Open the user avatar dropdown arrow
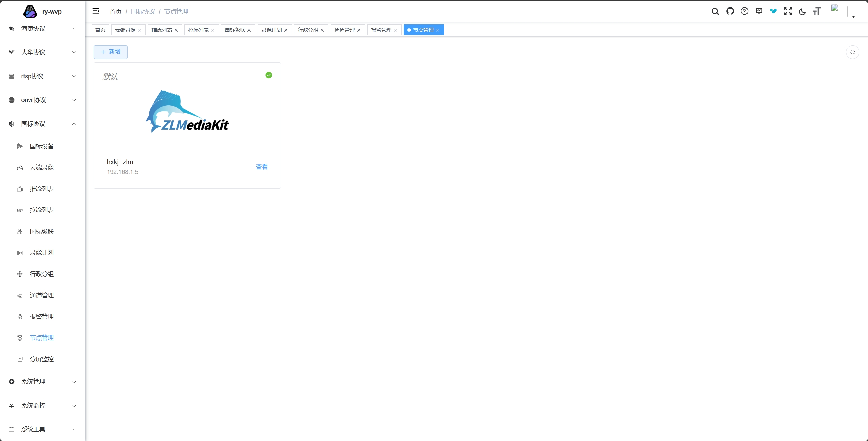868x441 pixels. point(853,17)
